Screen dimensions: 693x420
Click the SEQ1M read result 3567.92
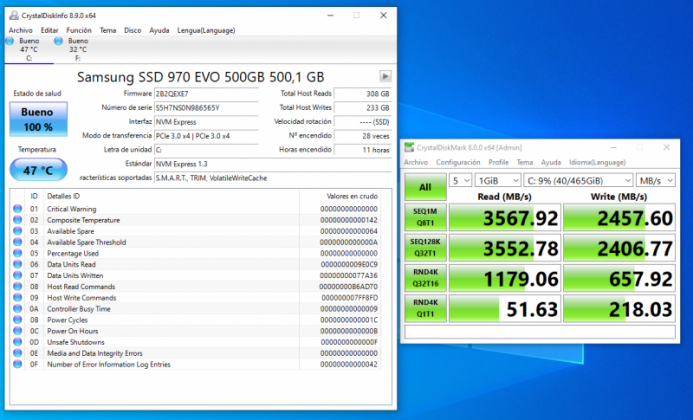[x=505, y=218]
